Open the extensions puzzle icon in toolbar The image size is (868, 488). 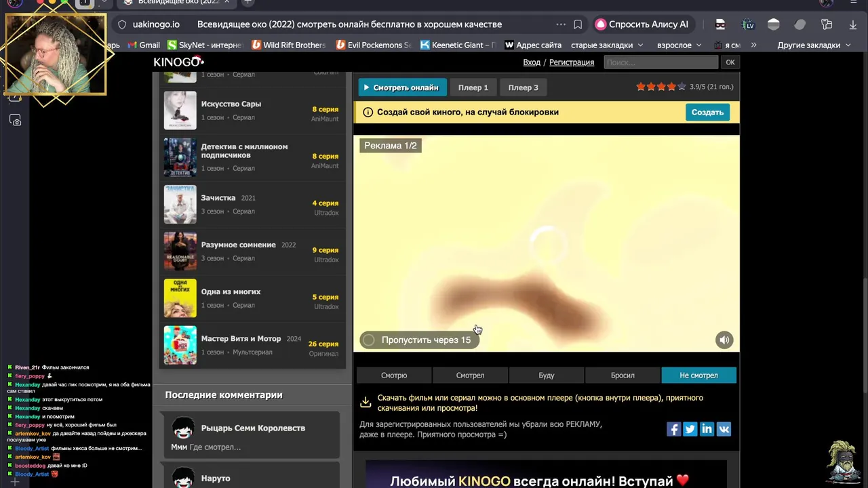[x=827, y=24]
